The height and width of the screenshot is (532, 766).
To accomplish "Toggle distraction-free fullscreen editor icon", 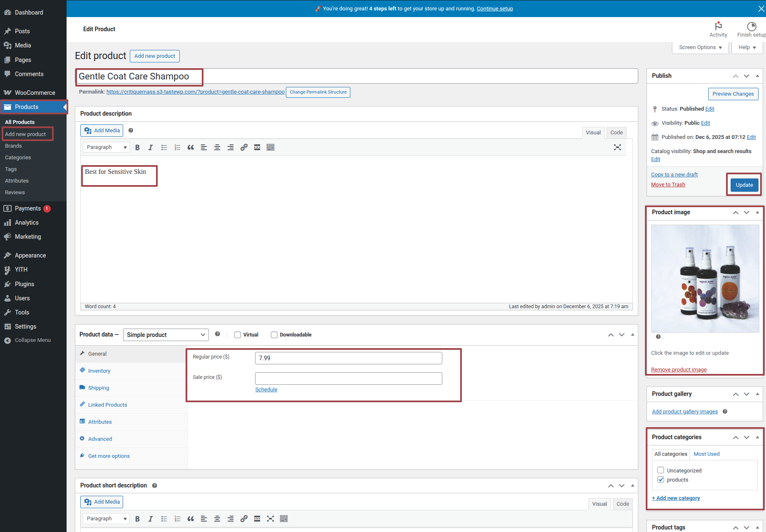I will click(617, 147).
